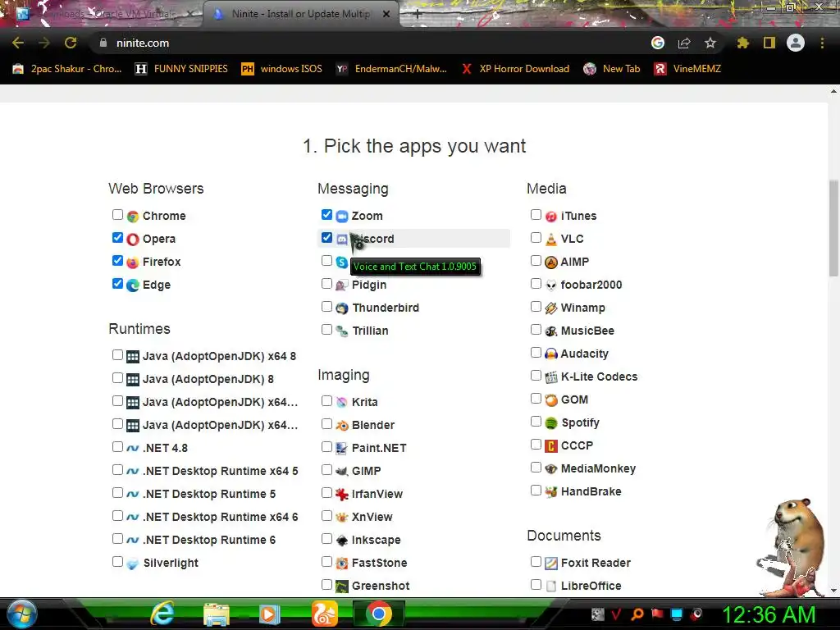Click the Inkscape icon
840x630 pixels.
pyautogui.click(x=342, y=541)
